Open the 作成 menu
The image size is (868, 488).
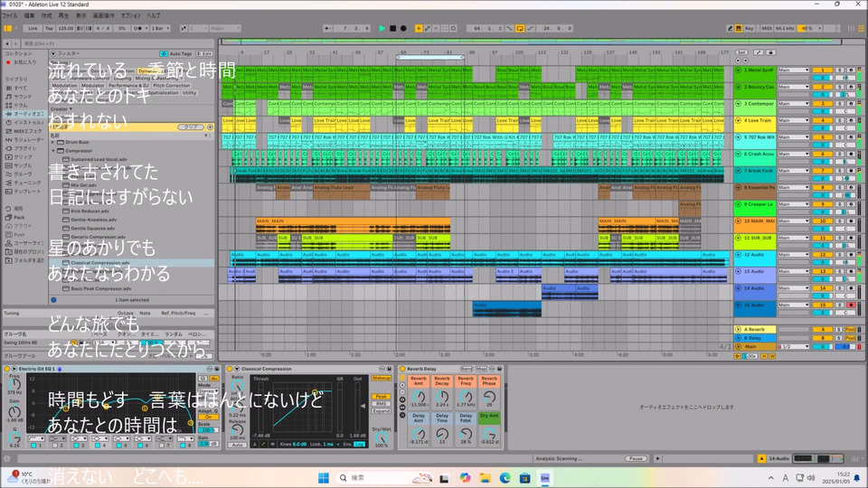tap(46, 15)
